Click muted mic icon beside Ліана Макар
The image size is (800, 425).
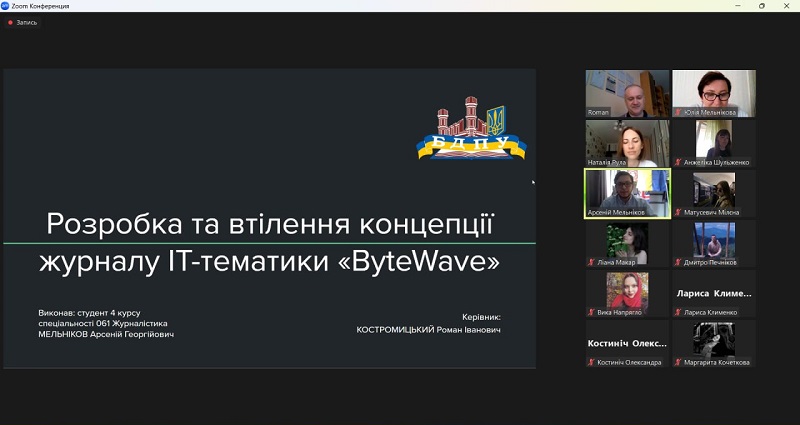[592, 262]
